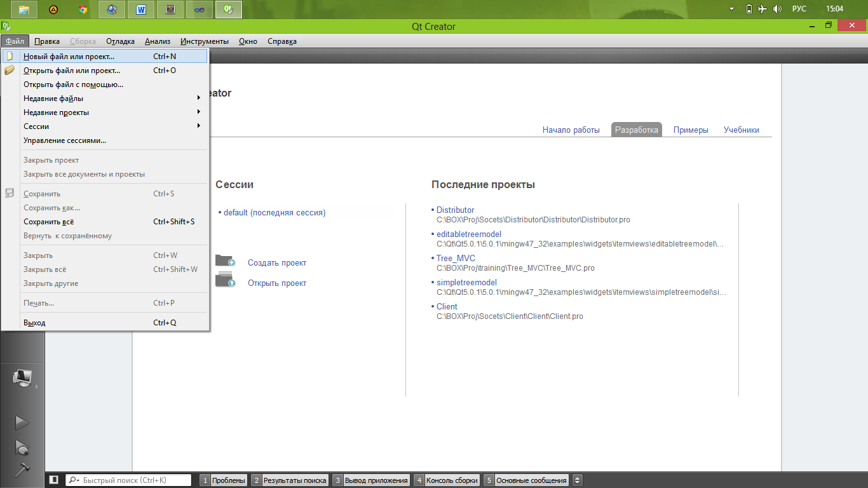
Task: Click the Быстрый поиск input field
Action: 128,480
